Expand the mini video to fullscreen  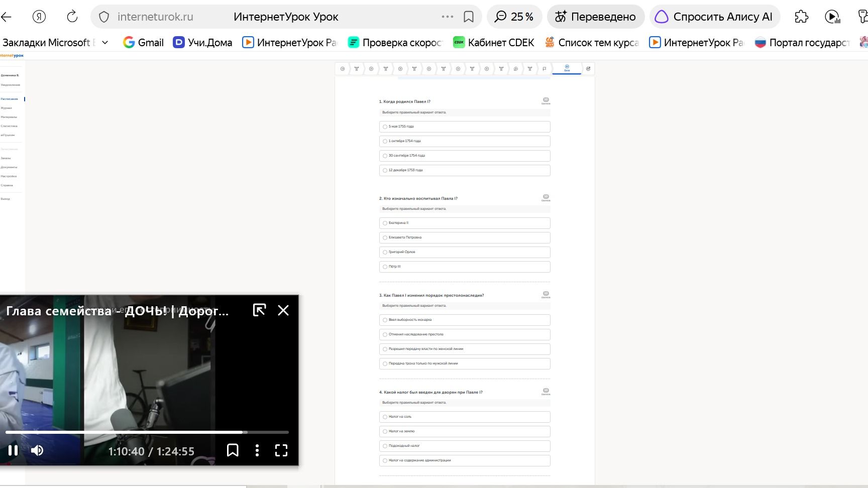tap(281, 450)
